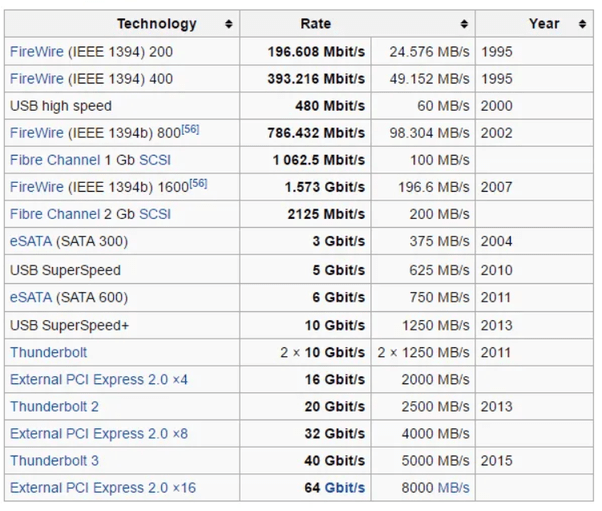Select the 196.6 MB/s cell
Screen dimensions: 602x511
coord(423,187)
